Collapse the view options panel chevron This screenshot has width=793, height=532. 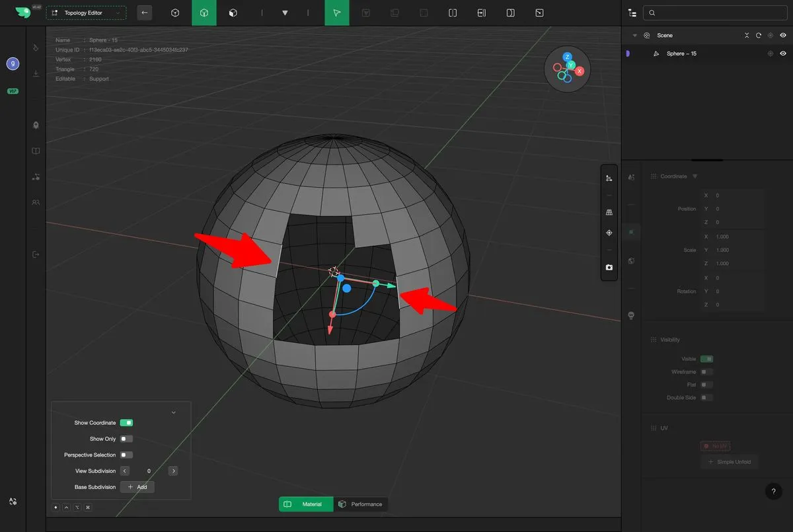coord(174,412)
